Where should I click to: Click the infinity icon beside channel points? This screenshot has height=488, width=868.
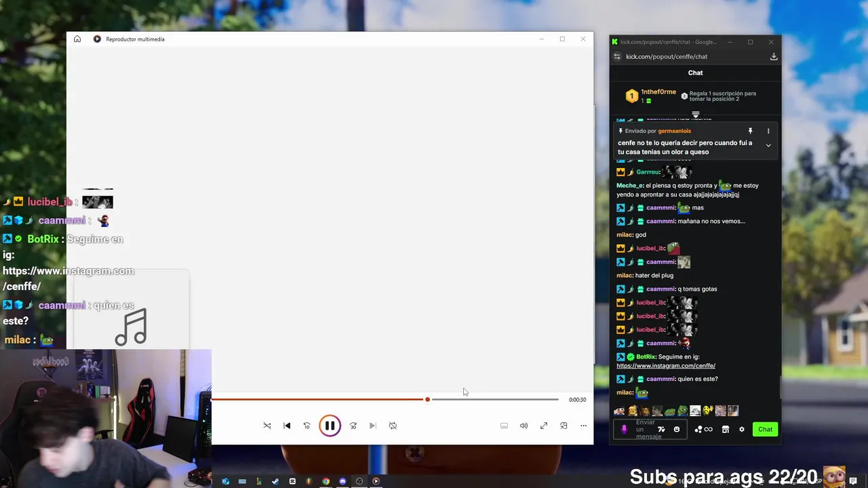coord(709,429)
